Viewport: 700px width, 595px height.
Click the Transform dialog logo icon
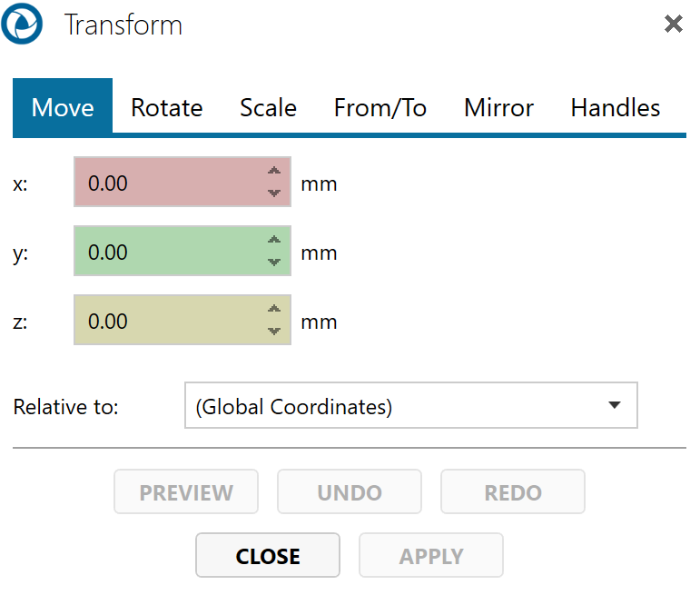(x=22, y=25)
